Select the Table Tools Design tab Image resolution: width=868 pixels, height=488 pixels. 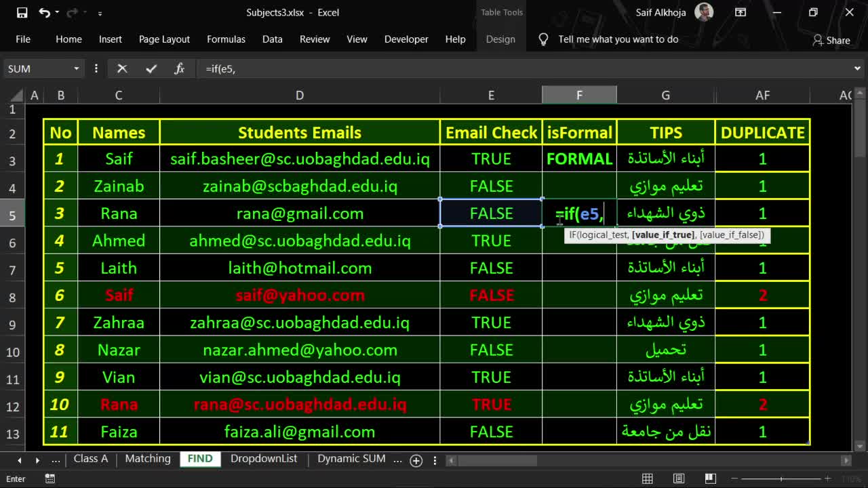[x=500, y=39]
